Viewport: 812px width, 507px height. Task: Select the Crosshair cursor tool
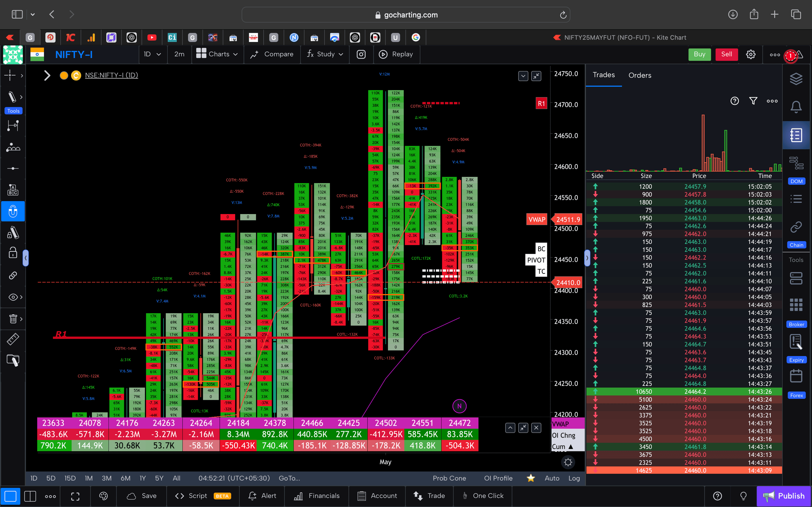(10, 75)
